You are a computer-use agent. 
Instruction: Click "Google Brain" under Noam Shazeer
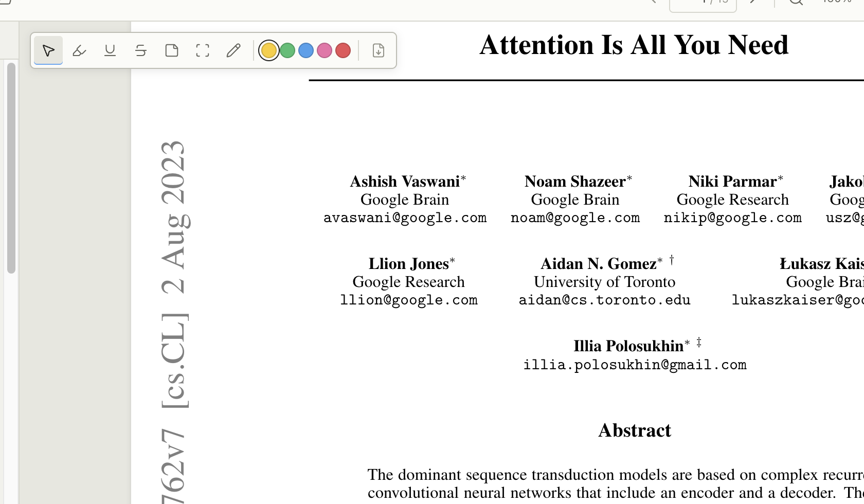click(x=575, y=200)
